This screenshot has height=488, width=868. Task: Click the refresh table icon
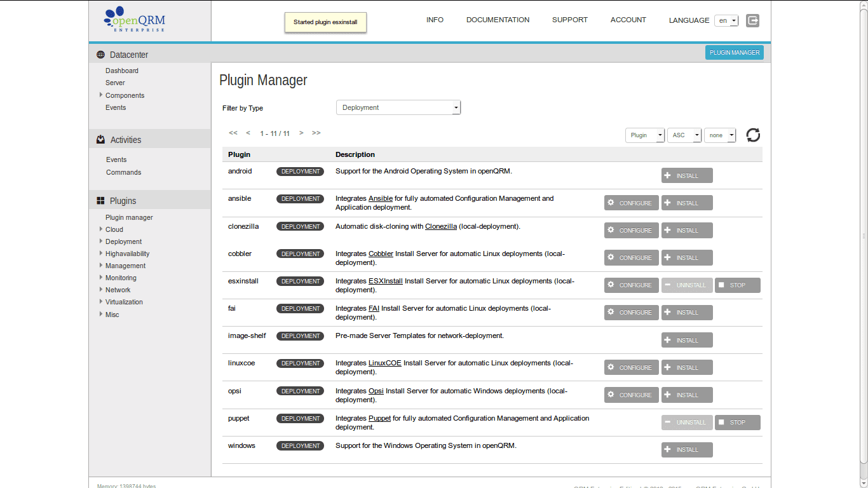click(x=753, y=135)
